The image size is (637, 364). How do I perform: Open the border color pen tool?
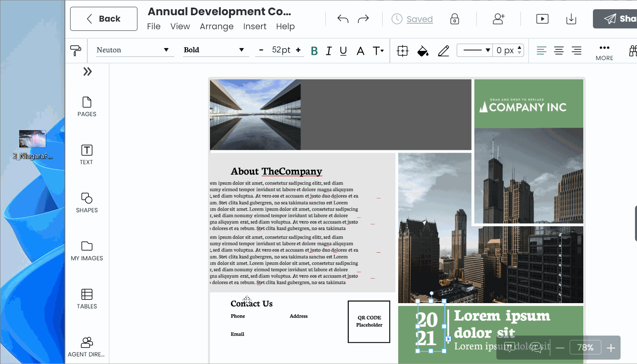click(443, 51)
